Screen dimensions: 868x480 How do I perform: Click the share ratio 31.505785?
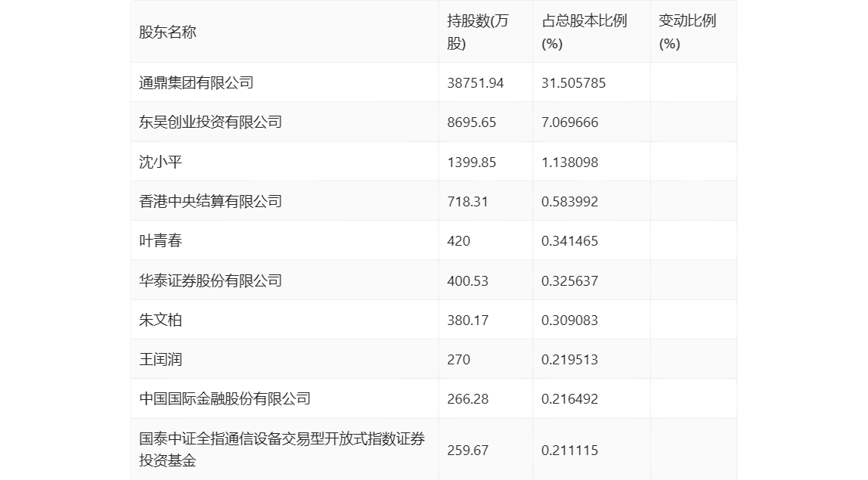point(573,83)
